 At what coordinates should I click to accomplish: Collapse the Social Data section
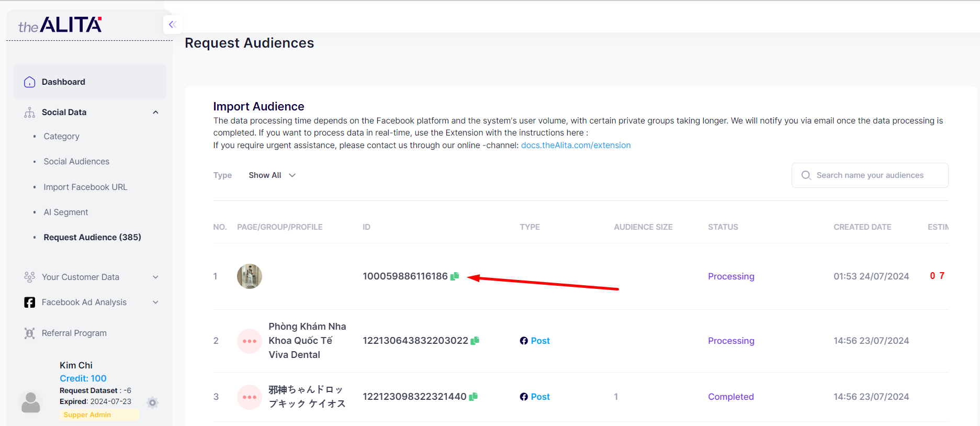[155, 113]
